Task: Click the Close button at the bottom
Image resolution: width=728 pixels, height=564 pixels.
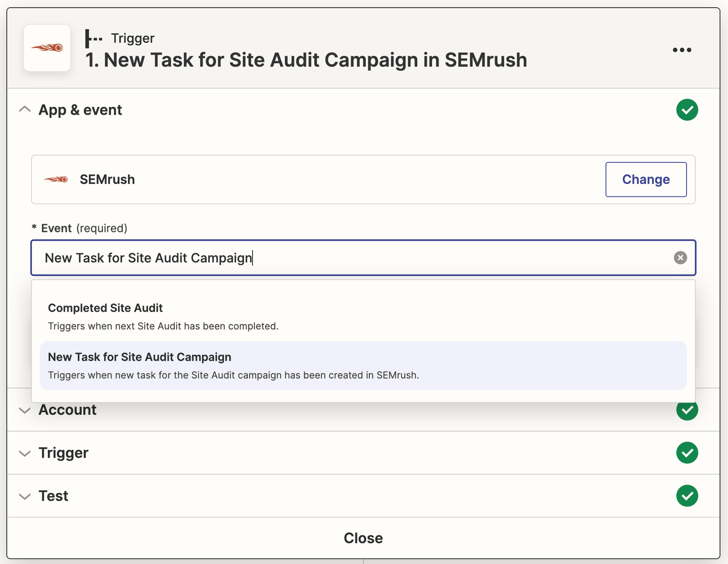Action: [363, 538]
